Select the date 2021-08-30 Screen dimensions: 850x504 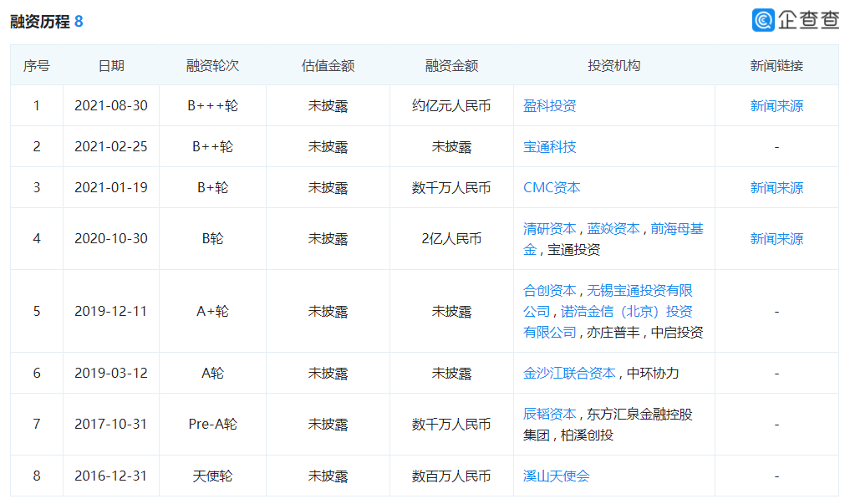coord(111,105)
